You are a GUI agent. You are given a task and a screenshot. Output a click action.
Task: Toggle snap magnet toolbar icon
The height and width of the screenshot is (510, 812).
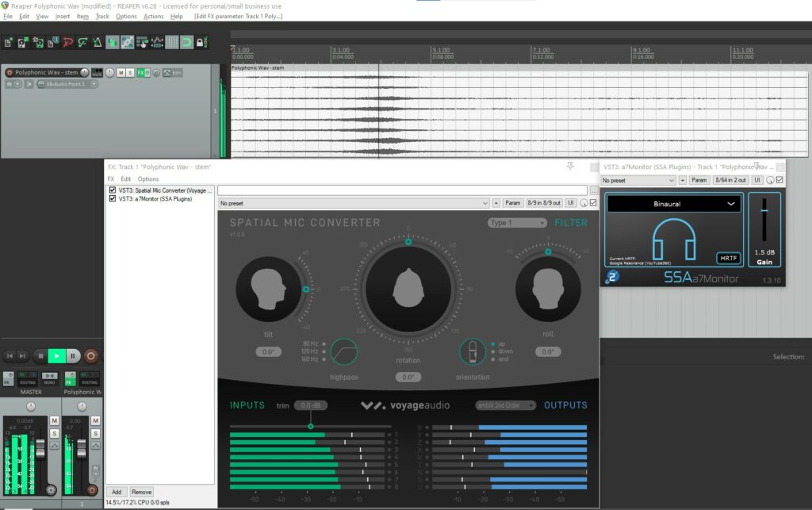click(186, 43)
